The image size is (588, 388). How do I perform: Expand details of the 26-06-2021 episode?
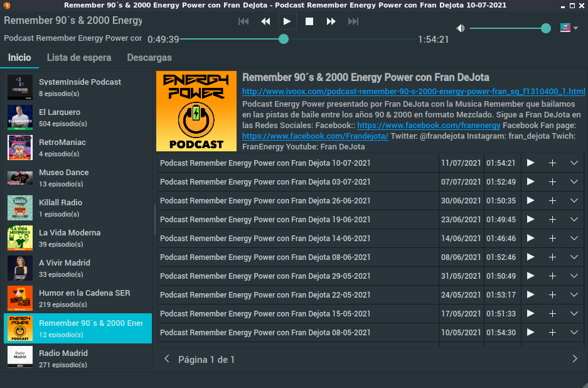pos(574,200)
